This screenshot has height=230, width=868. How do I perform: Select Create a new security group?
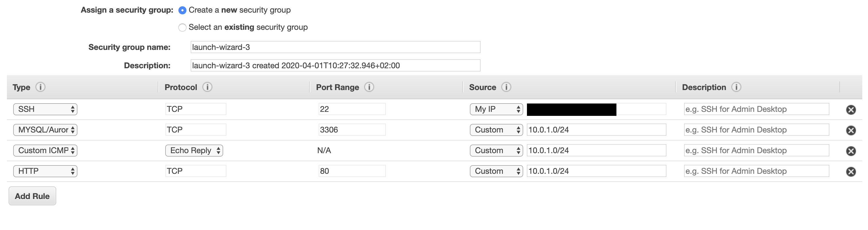[182, 10]
